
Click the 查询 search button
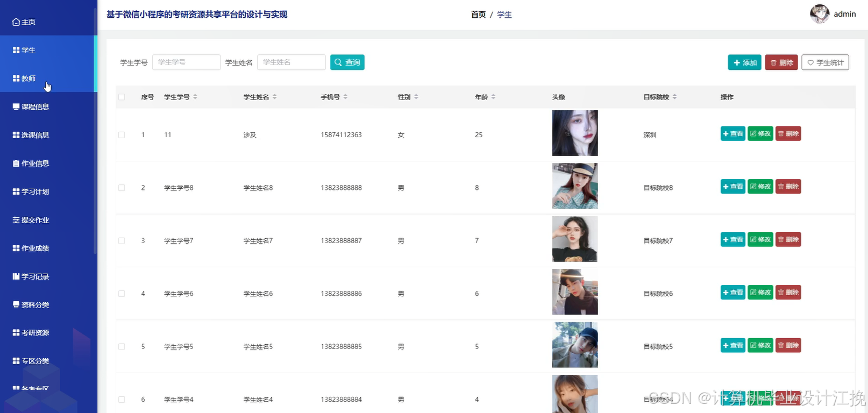click(x=347, y=62)
